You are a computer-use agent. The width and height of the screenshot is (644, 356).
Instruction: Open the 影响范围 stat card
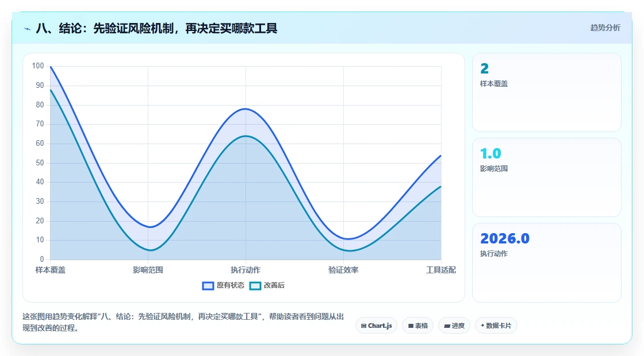click(x=547, y=177)
